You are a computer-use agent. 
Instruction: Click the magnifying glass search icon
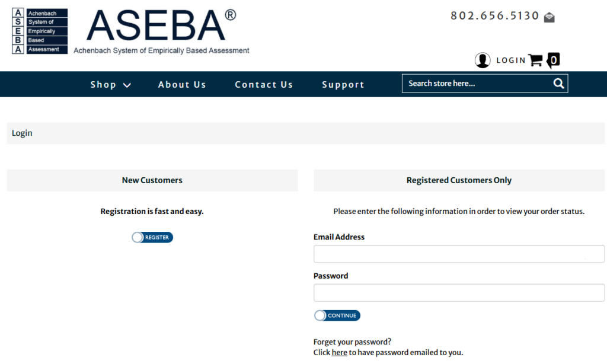558,84
